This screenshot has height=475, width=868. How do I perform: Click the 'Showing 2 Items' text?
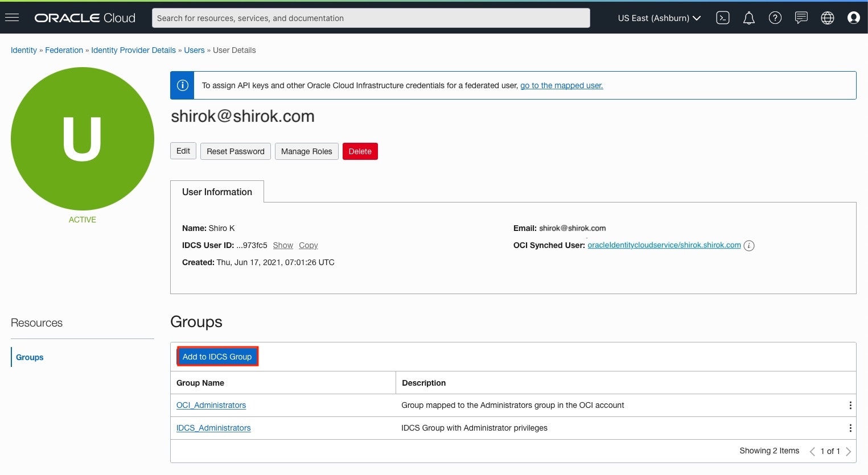770,451
